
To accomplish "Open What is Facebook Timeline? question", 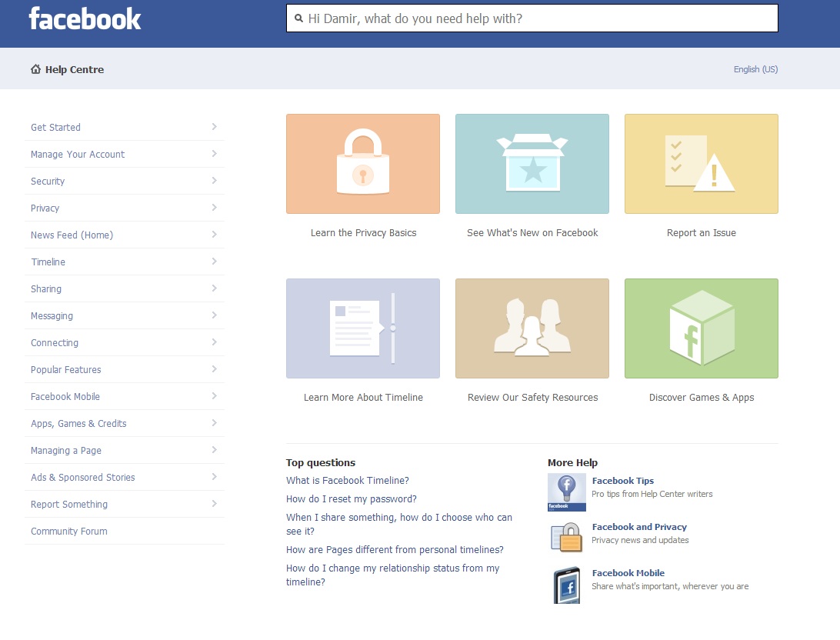I will [x=347, y=481].
